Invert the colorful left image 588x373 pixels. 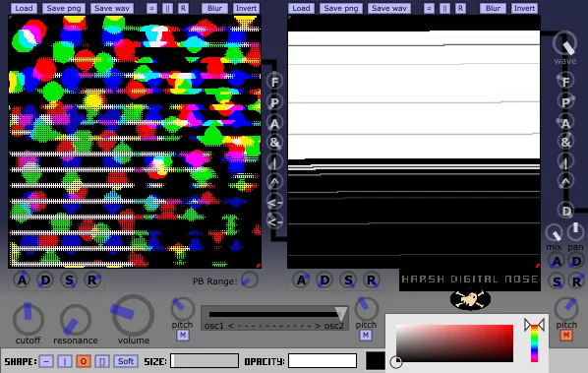246,8
